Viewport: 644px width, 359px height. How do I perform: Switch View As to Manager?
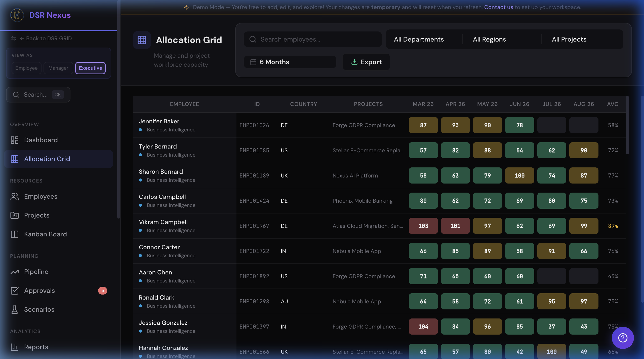(x=58, y=68)
